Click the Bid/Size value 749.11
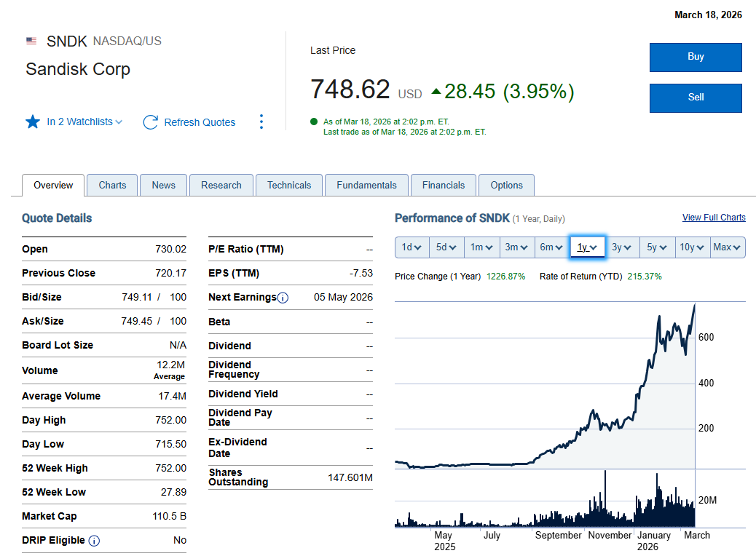The width and height of the screenshot is (756, 556). [x=137, y=297]
